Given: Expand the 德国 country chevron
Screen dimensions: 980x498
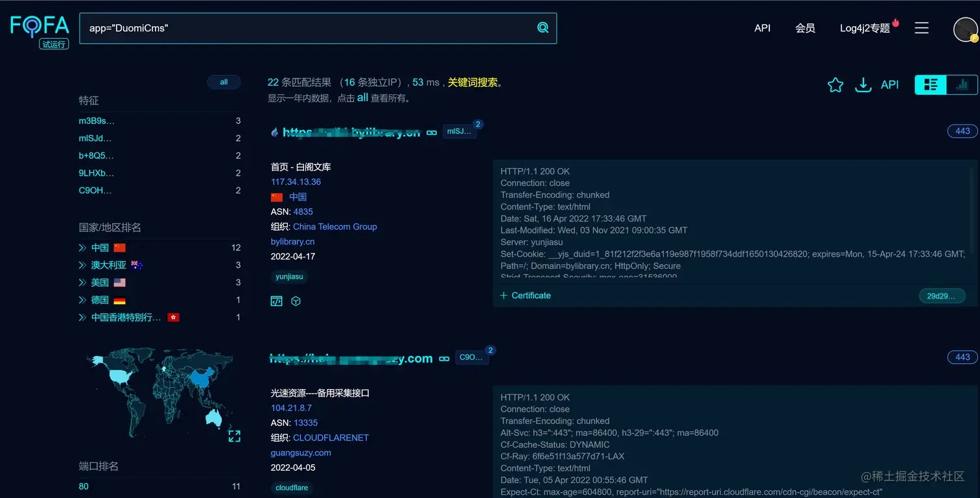Looking at the screenshot, I should [x=82, y=300].
